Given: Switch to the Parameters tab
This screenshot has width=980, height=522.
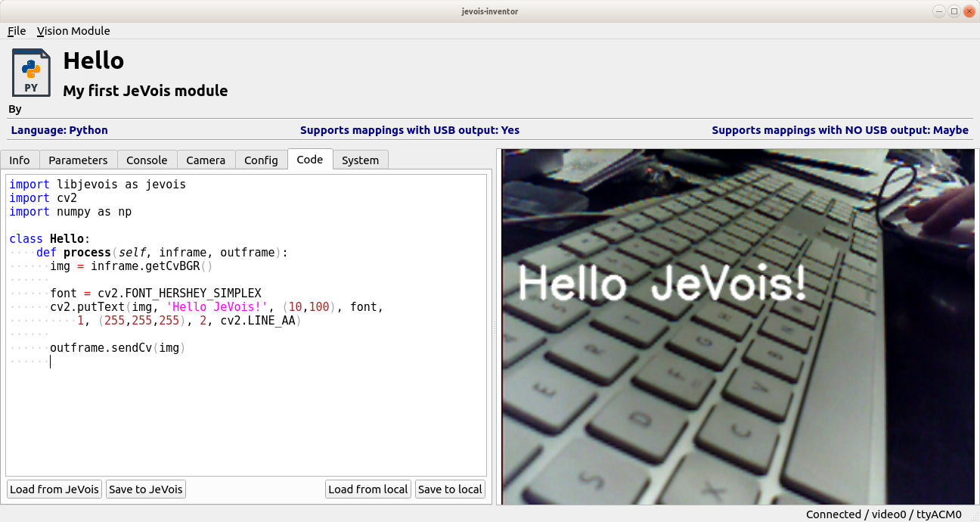Looking at the screenshot, I should [78, 160].
